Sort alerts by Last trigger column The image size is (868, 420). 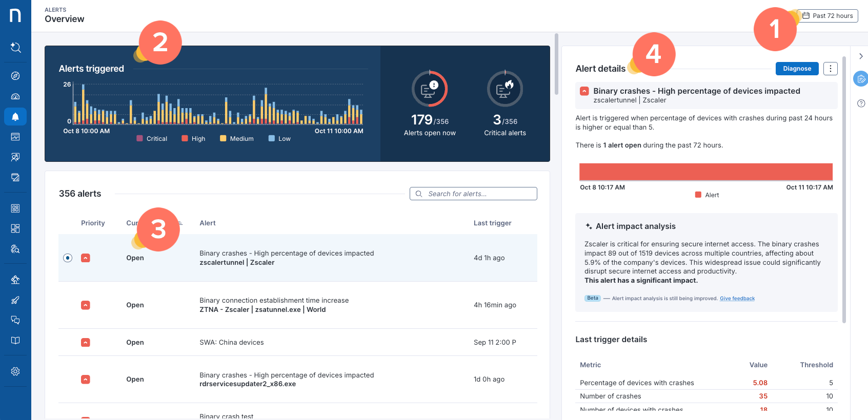tap(492, 223)
